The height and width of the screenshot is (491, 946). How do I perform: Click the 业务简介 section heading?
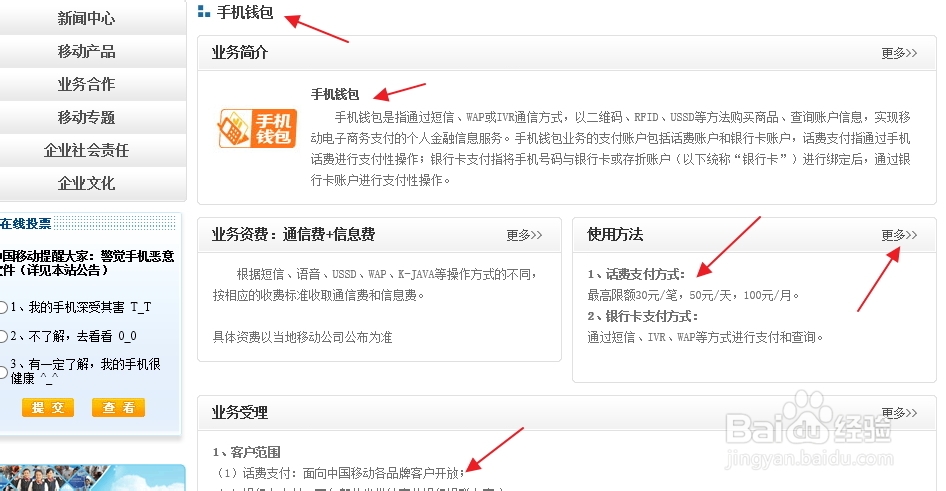(240, 52)
